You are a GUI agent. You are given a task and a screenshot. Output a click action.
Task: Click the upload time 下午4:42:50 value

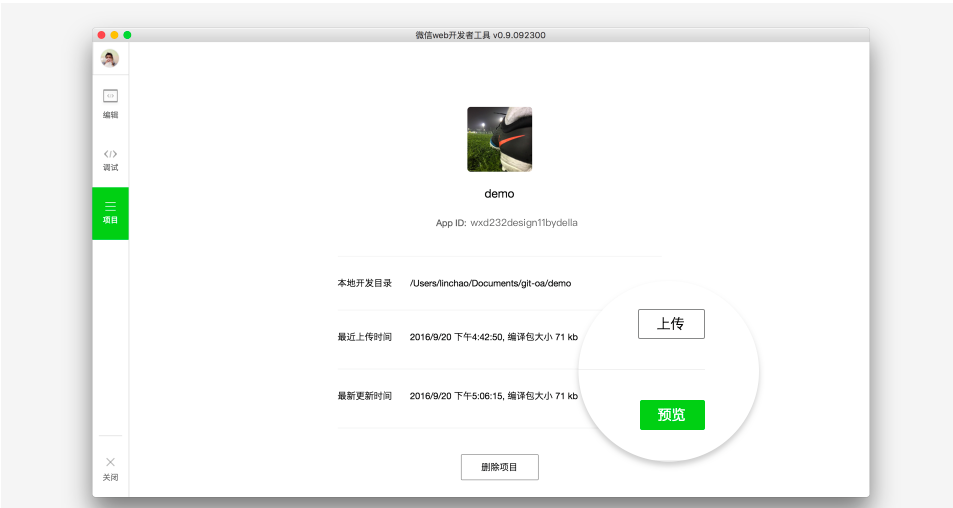coord(479,337)
